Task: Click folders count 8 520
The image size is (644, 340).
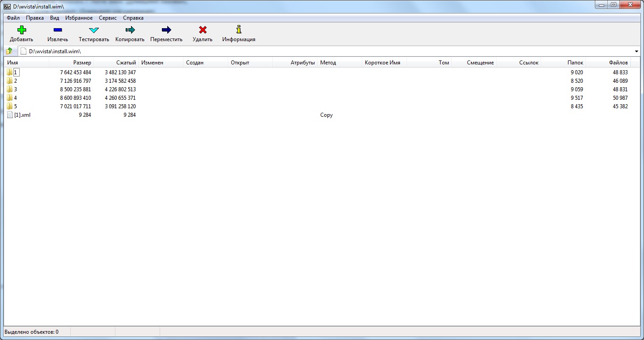Action: 577,81
